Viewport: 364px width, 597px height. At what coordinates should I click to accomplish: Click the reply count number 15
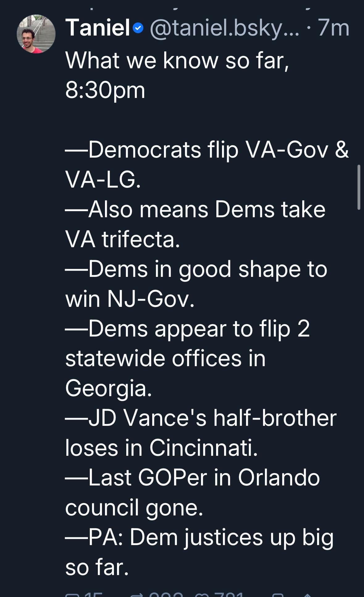pos(93,595)
